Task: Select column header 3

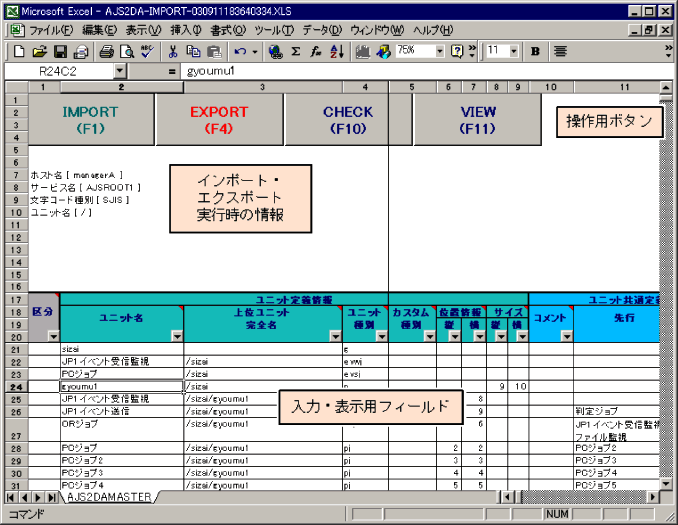Action: (x=262, y=87)
